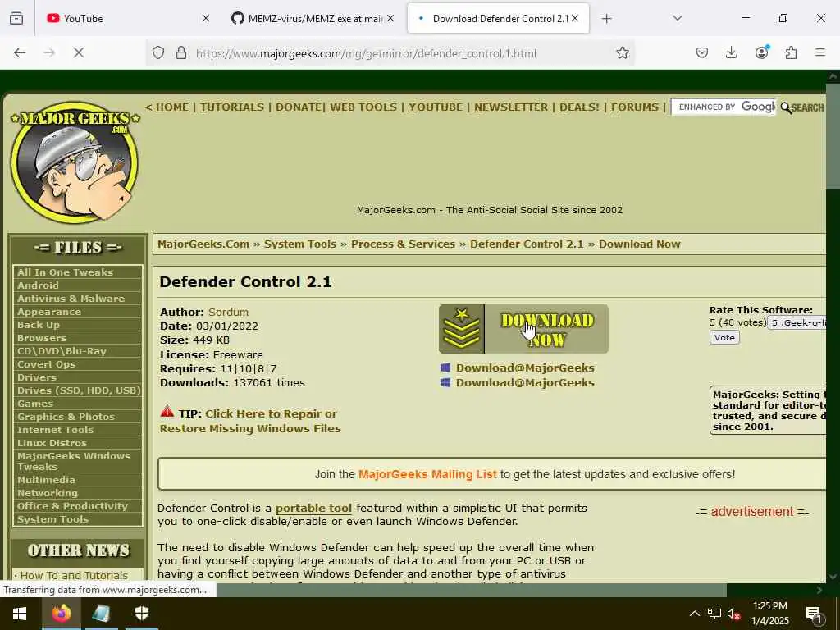The image size is (840, 630).
Task: Click the List all tabs chevron
Action: pos(677,18)
